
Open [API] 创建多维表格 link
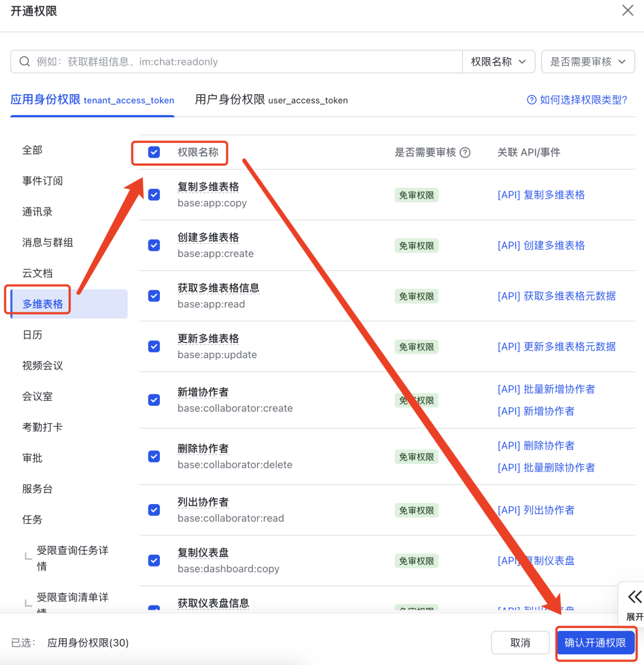click(541, 245)
